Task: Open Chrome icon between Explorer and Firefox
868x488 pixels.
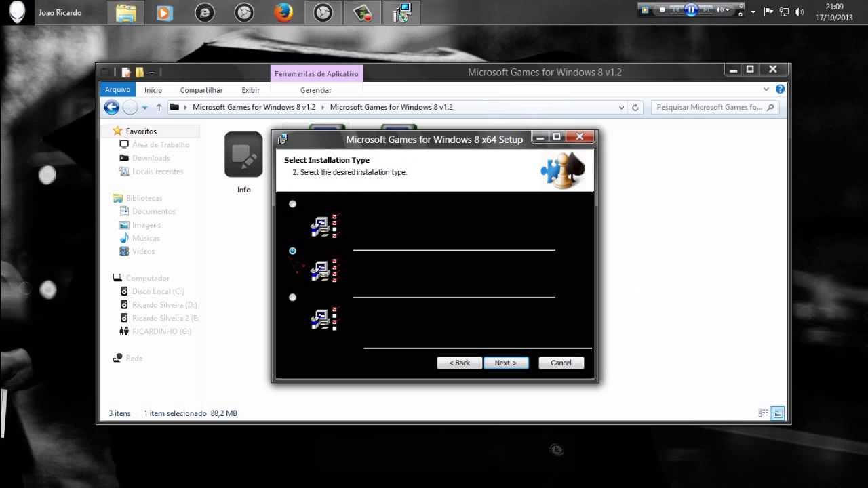Action: [244, 12]
